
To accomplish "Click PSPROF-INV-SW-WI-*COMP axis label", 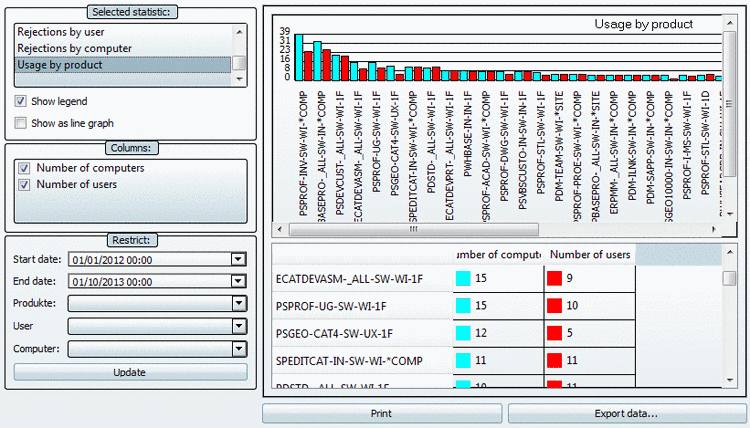I will click(303, 153).
